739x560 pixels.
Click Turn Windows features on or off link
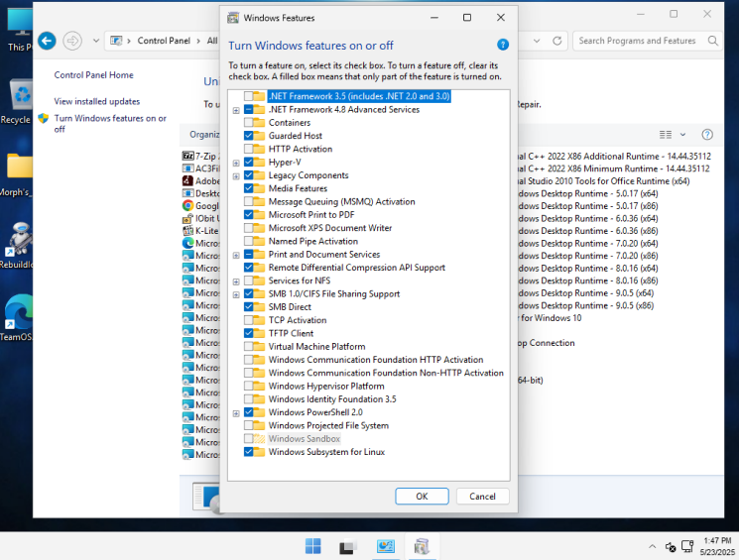coord(110,123)
